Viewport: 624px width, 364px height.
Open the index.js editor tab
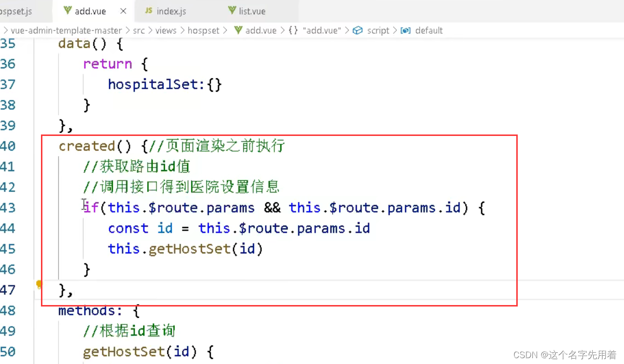coord(172,11)
